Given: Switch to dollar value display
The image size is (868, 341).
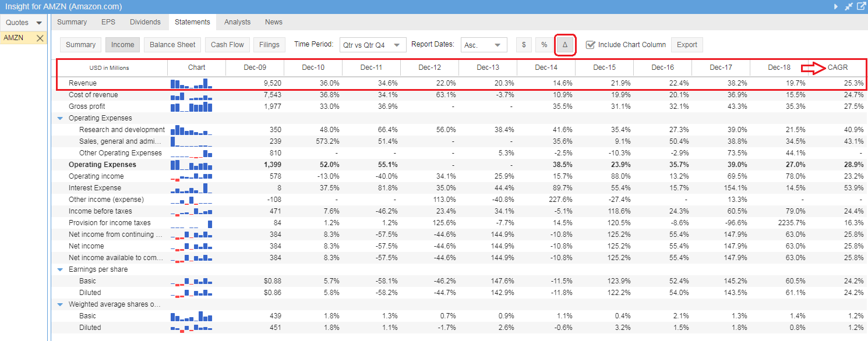Looking at the screenshot, I should 524,45.
